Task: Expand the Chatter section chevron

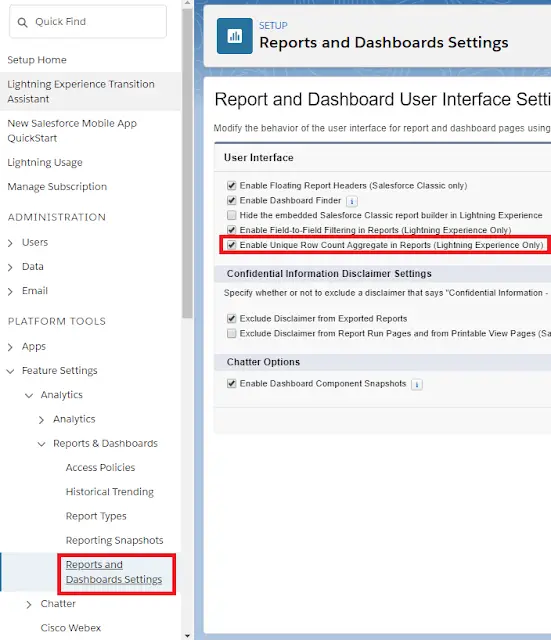Action: (29, 604)
